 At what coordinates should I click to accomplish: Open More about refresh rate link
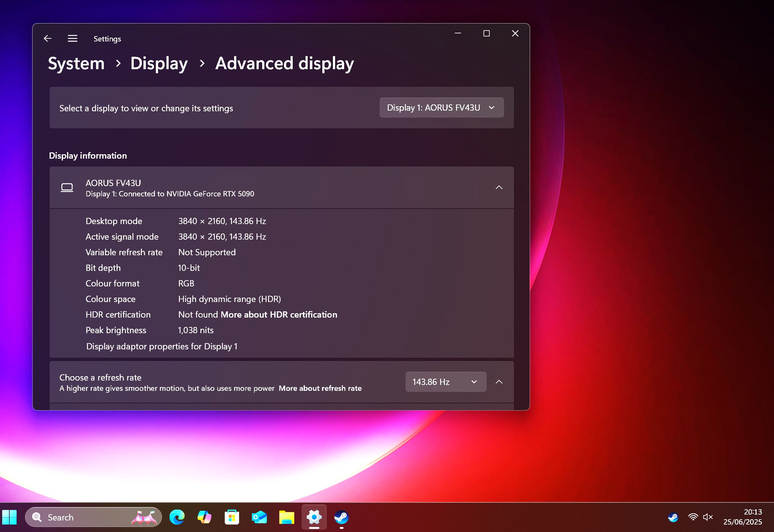tap(320, 388)
